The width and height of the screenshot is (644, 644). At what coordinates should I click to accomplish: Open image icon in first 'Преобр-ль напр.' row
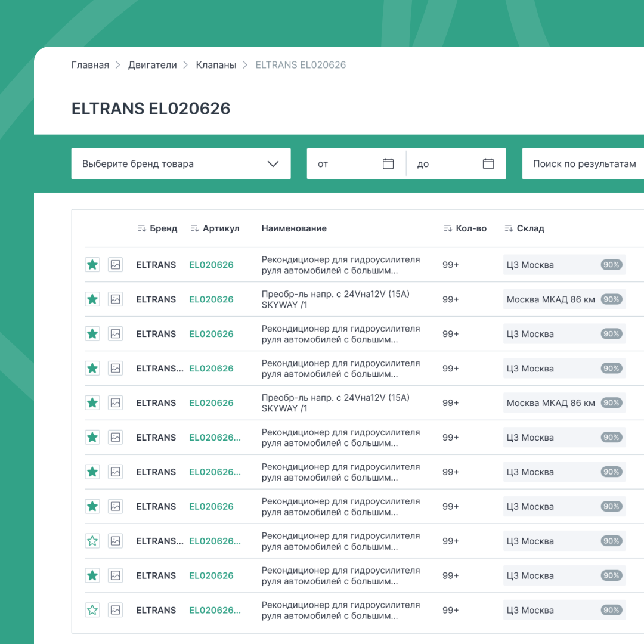(x=116, y=299)
